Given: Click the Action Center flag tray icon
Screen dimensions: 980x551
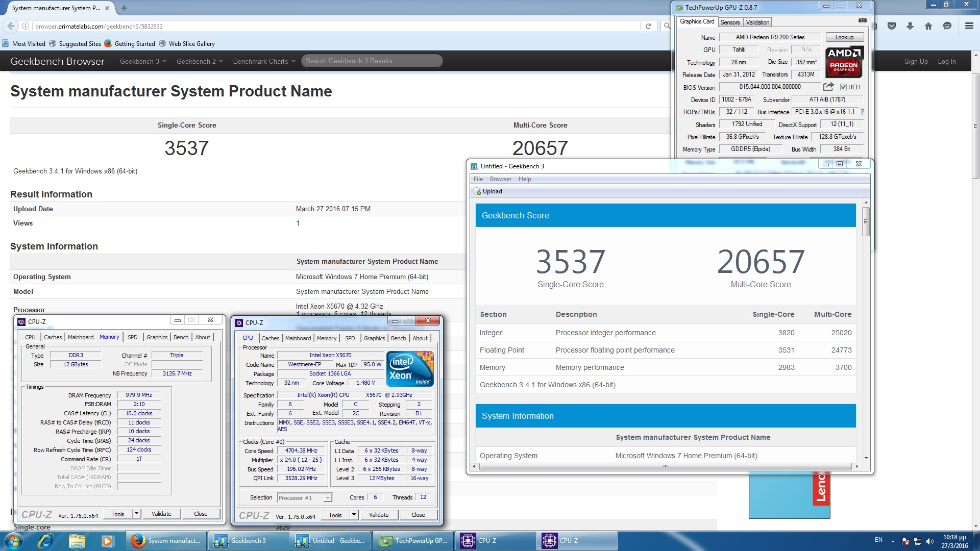Looking at the screenshot, I should [x=905, y=541].
